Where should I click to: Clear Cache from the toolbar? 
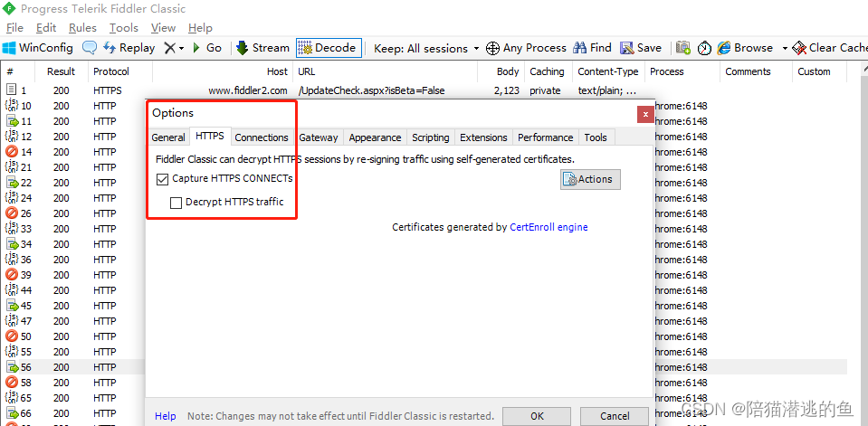tap(830, 48)
